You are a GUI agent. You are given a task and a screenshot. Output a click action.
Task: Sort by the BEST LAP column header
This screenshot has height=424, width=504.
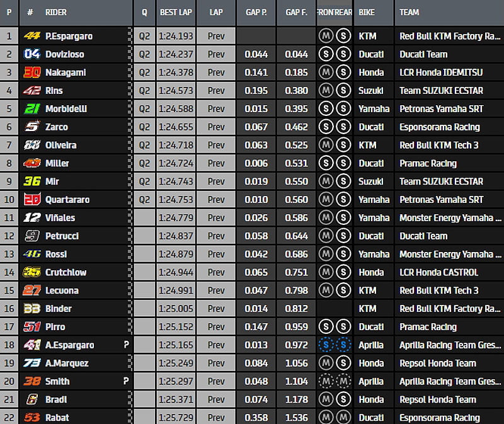click(x=176, y=12)
